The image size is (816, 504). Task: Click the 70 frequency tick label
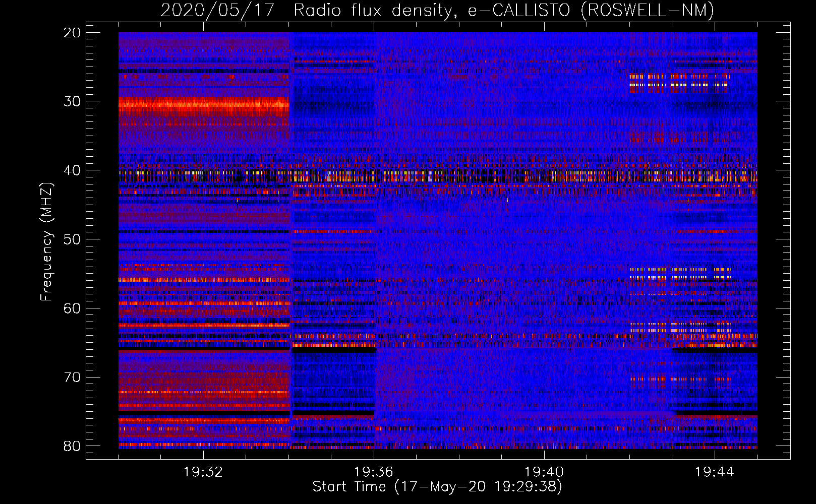coord(72,377)
